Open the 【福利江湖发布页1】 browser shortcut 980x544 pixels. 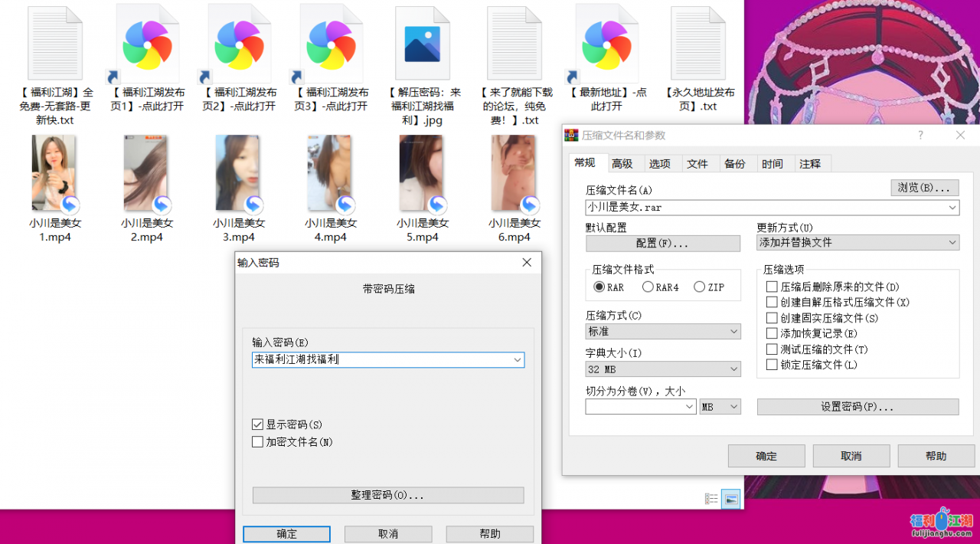click(x=146, y=42)
